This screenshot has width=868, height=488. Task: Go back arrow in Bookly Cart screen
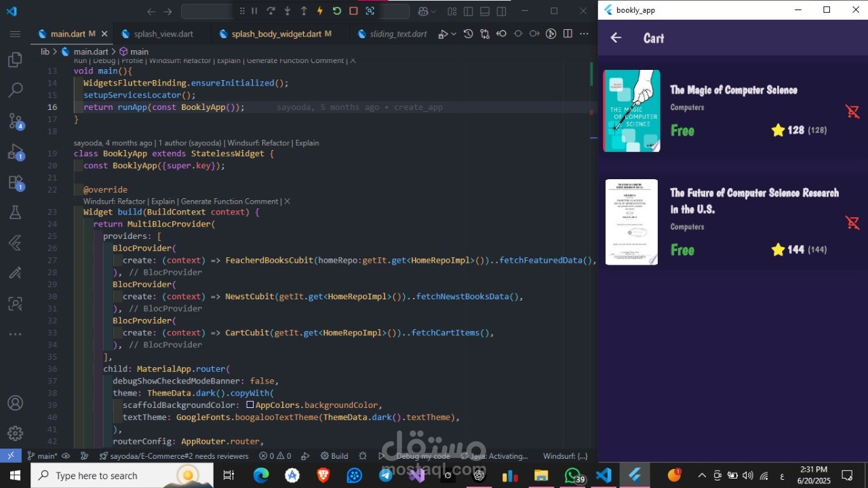pos(616,38)
